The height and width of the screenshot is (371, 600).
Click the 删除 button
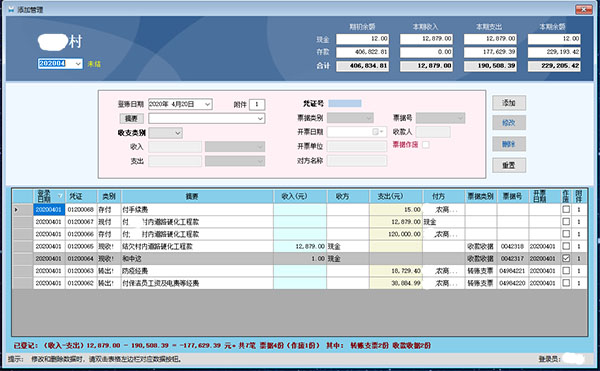(x=509, y=144)
